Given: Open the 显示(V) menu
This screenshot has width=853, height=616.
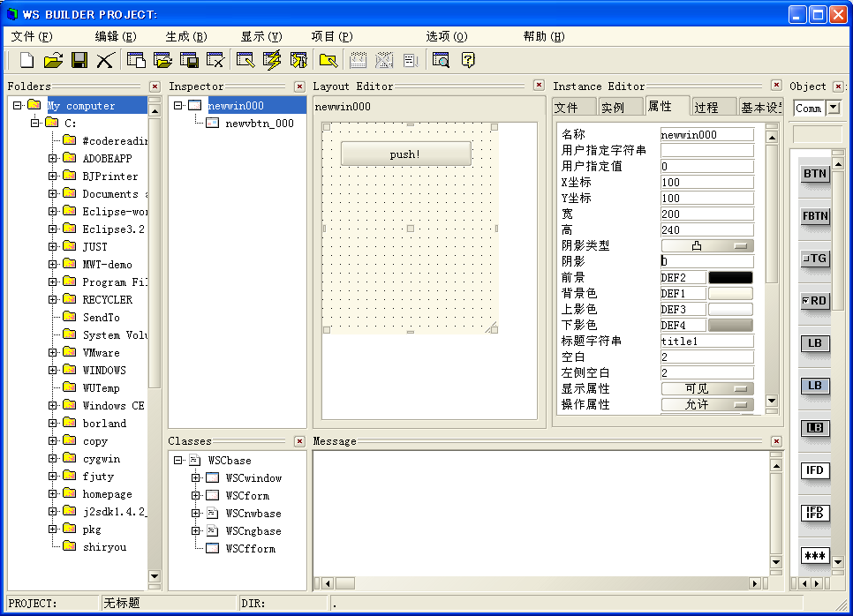Looking at the screenshot, I should point(261,36).
